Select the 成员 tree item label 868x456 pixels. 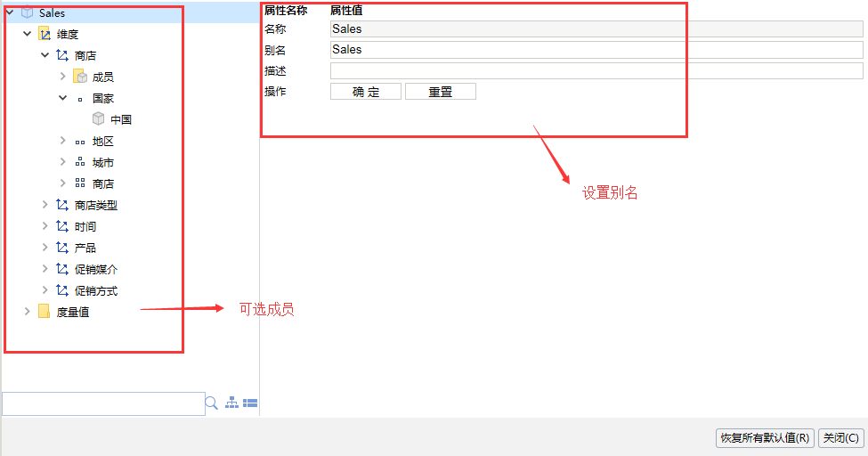pos(103,77)
